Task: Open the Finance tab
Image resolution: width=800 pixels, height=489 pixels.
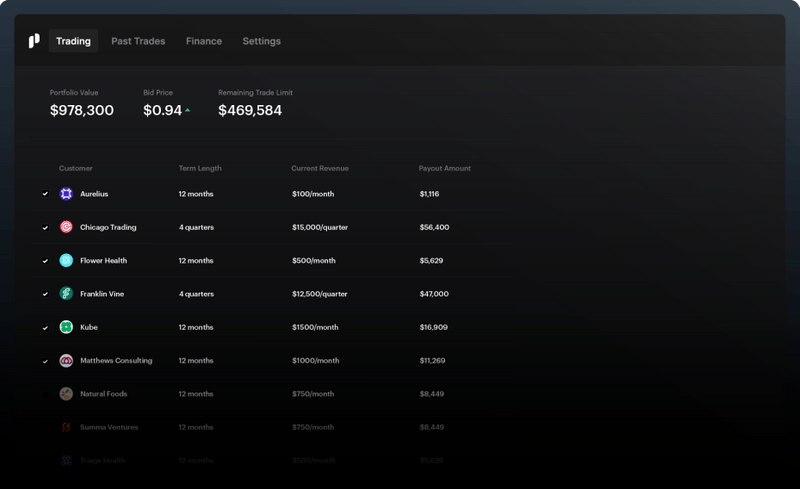Action: [x=204, y=41]
